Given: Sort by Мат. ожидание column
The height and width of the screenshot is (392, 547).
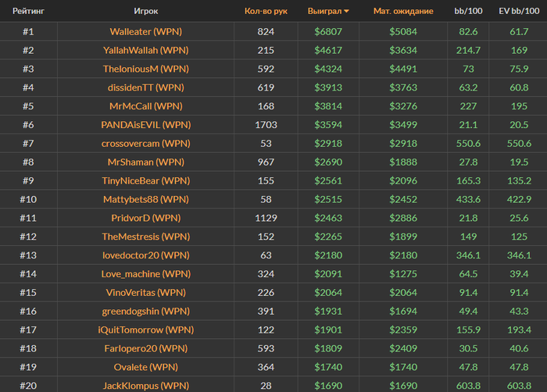Looking at the screenshot, I should coord(403,12).
